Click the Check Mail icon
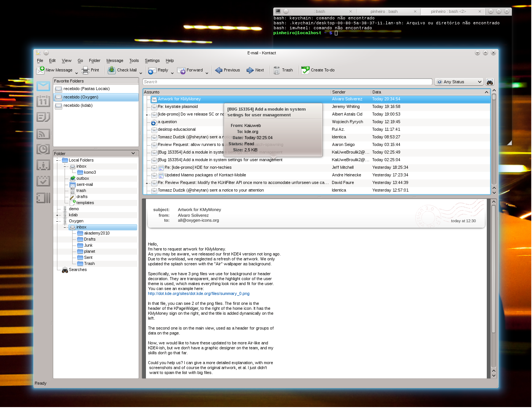Screen dimensions: 532x409 tap(112, 70)
